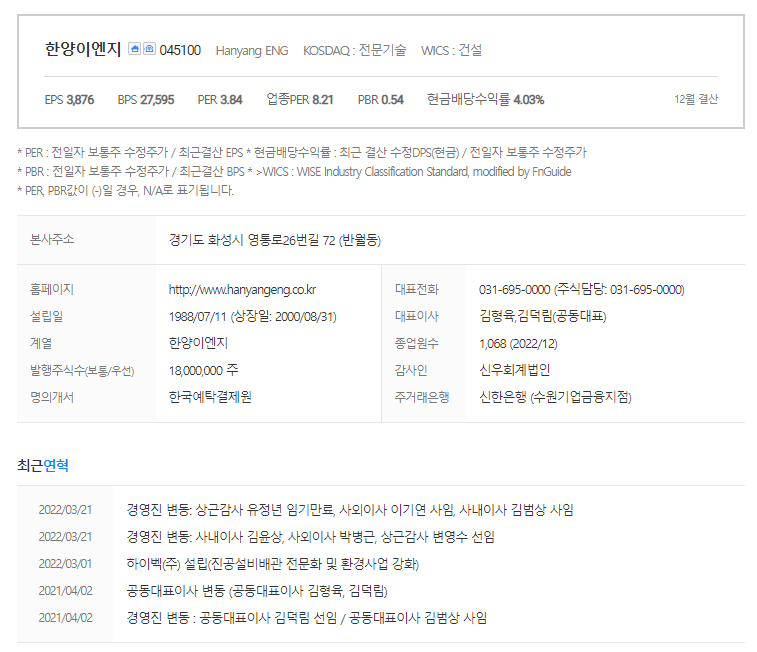Click the company name 한양이엔지 heading

[x=83, y=49]
